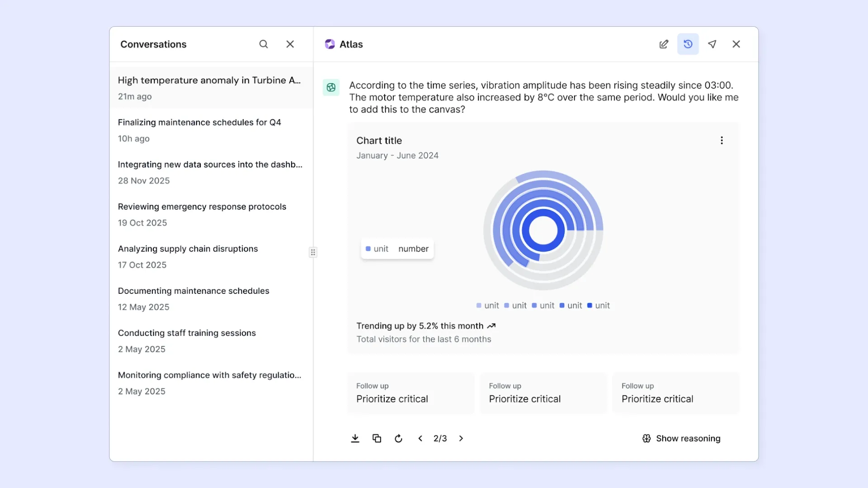The width and height of the screenshot is (868, 488).
Task: Grab the panel divider drag handle
Action: (x=313, y=252)
